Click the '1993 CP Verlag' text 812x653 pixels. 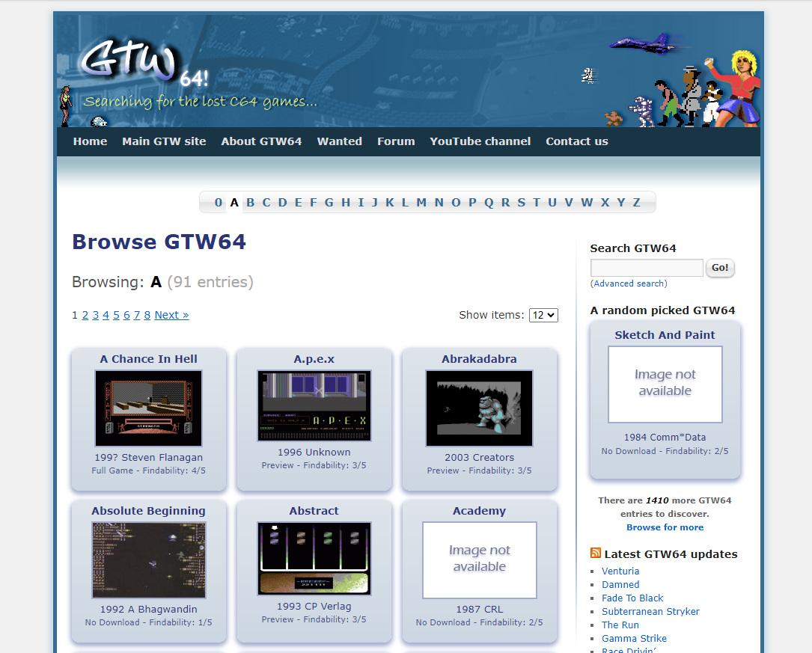point(314,606)
